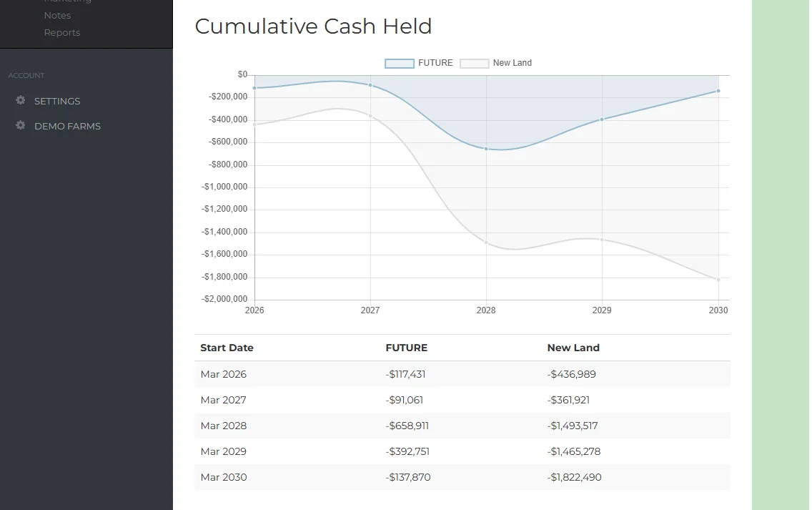Click the -$658,911 value cell
812x510 pixels.
coord(408,426)
